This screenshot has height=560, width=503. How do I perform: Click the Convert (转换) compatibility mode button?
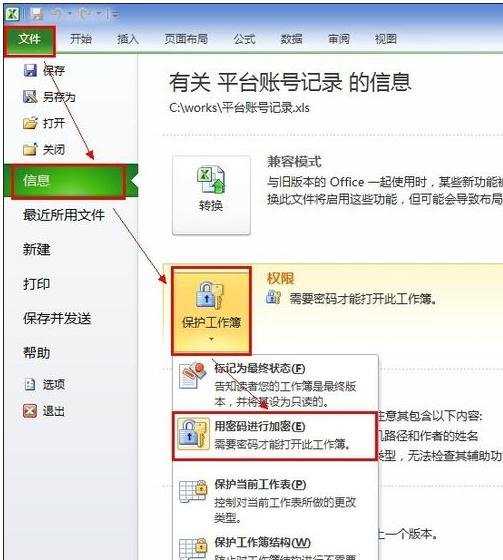(x=211, y=195)
